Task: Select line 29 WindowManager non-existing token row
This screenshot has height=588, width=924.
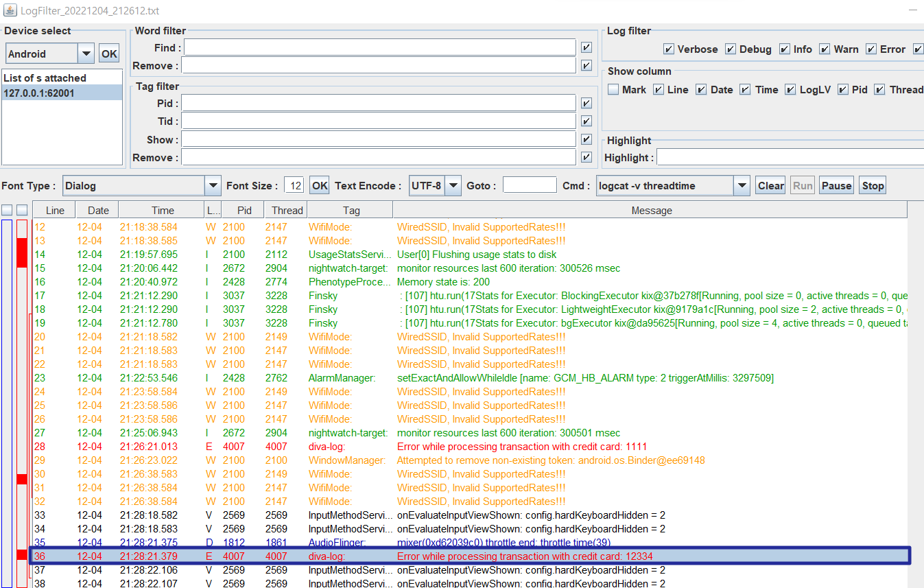Action: click(x=470, y=460)
